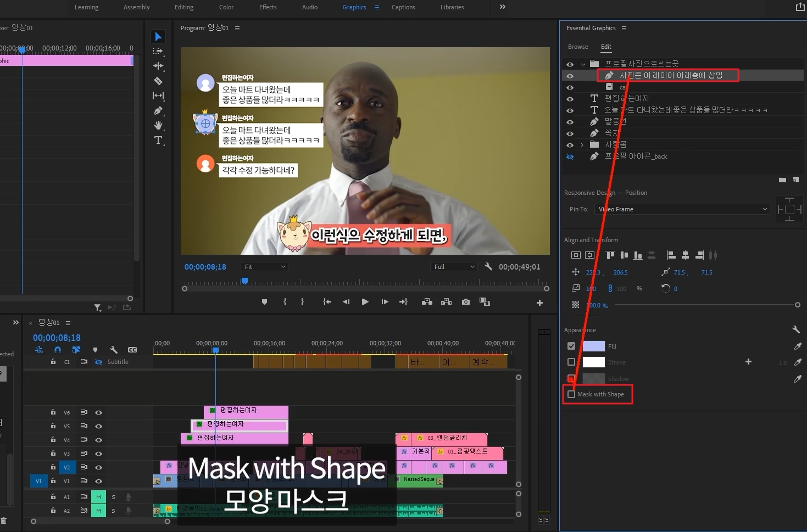Switch to Captions workspace
This screenshot has width=807, height=532.
[403, 7]
